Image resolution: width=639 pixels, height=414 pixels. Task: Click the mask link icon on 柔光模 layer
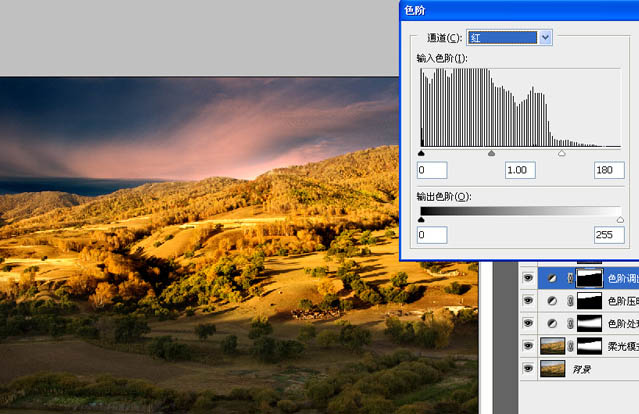tap(570, 346)
